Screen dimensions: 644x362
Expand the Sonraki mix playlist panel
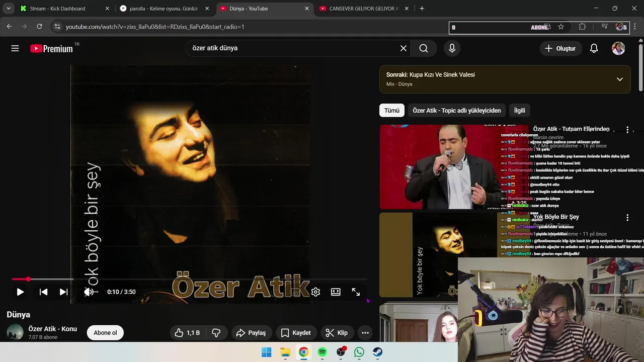click(620, 79)
